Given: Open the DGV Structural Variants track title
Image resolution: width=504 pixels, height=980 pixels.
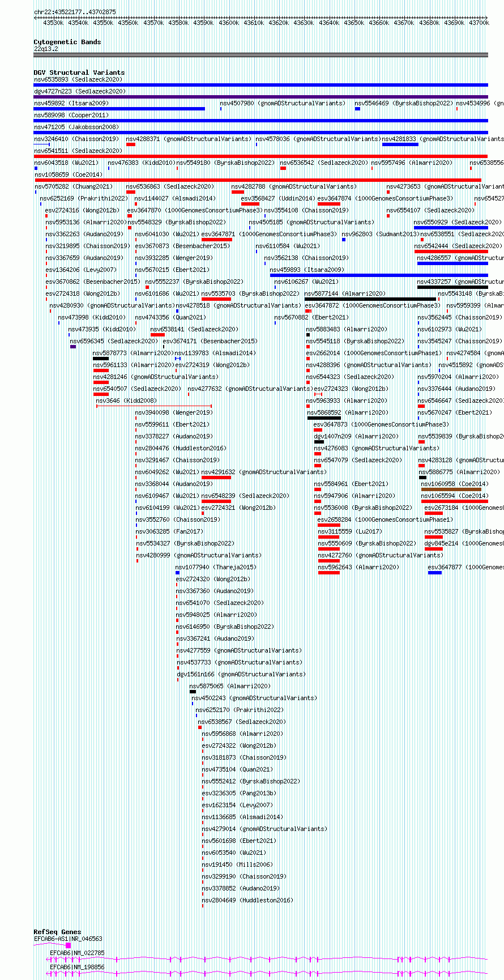Looking at the screenshot, I should tap(79, 73).
